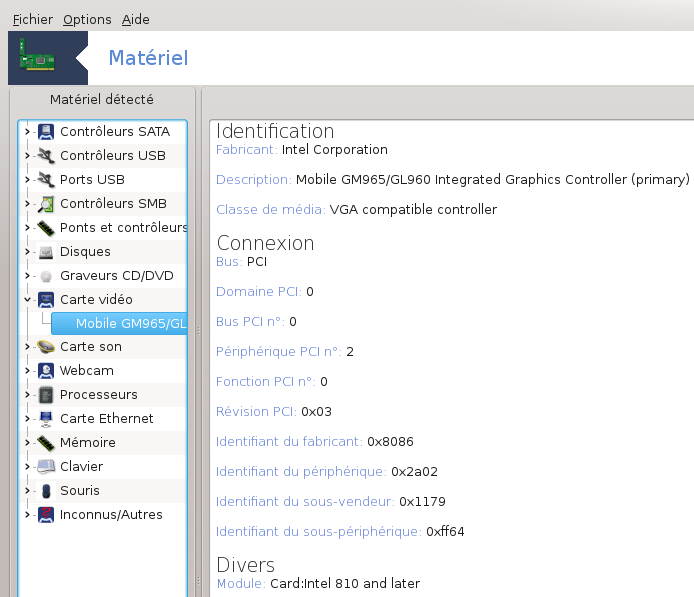Click the Matériel network card banner icon
Image resolution: width=694 pixels, height=597 pixels.
click(37, 56)
